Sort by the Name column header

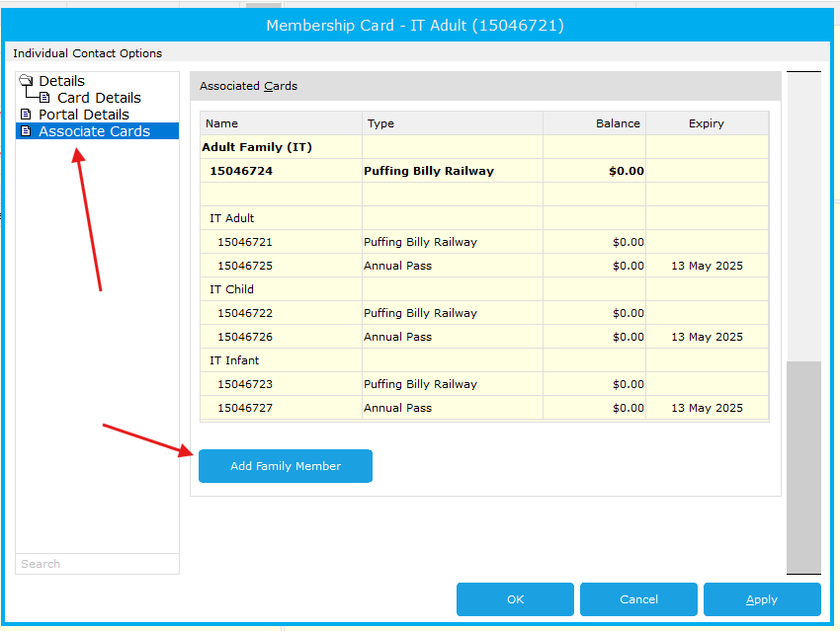coord(282,123)
